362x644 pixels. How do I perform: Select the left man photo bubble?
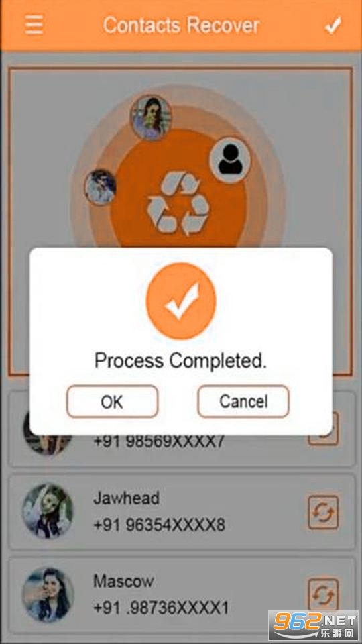pyautogui.click(x=100, y=187)
